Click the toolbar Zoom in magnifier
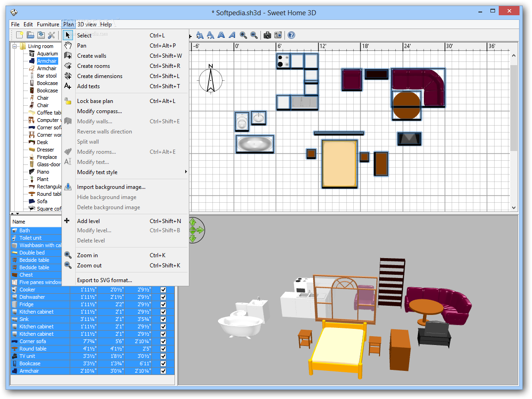The image size is (532, 399). click(x=243, y=35)
